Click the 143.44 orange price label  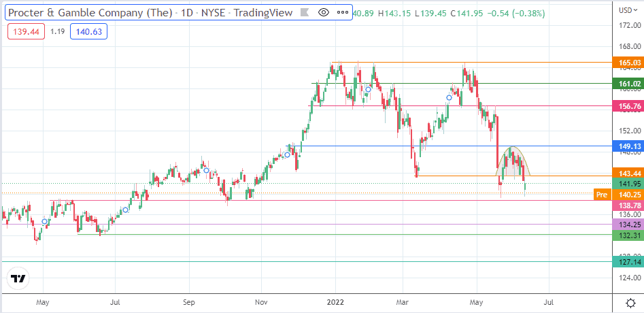tap(628, 174)
